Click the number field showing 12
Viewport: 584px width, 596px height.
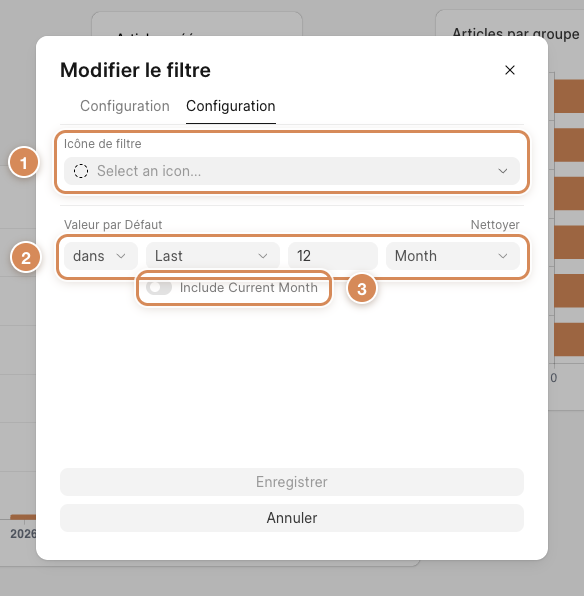pyautogui.click(x=333, y=256)
